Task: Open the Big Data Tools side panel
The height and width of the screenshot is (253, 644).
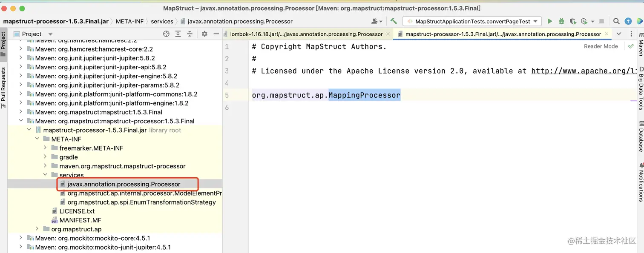Action: [641, 88]
